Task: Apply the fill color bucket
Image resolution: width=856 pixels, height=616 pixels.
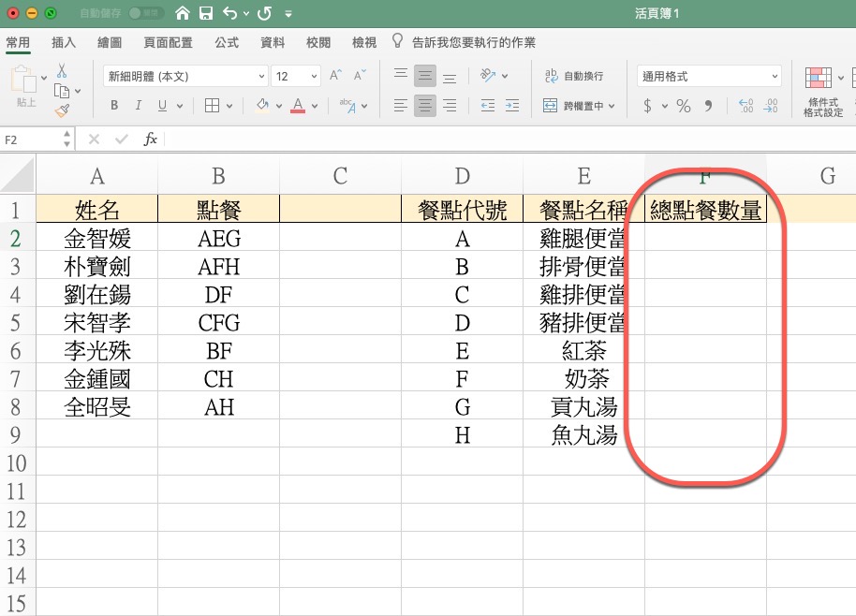Action: [x=262, y=105]
